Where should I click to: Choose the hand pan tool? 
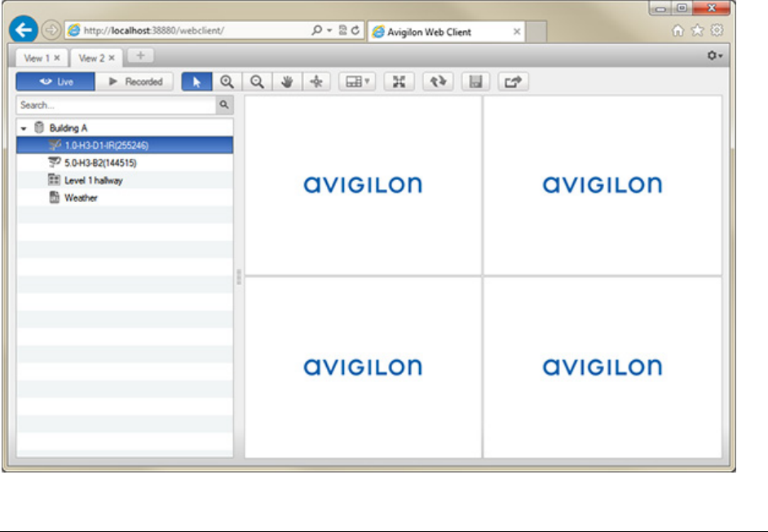[x=287, y=81]
